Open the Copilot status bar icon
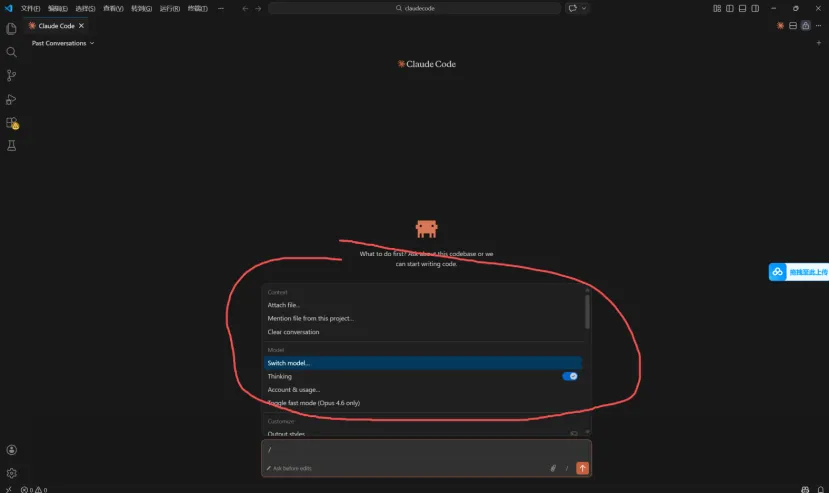 coord(805,490)
